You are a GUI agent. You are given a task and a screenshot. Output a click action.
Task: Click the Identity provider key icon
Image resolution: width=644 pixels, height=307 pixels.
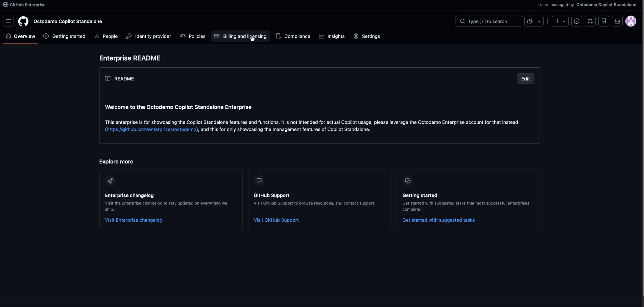[129, 36]
